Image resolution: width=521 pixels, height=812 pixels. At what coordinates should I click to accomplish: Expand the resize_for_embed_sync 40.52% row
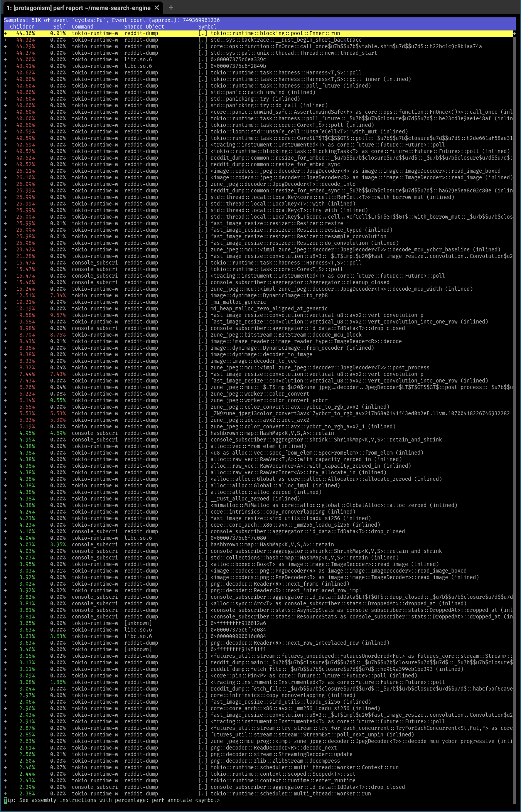pos(5,164)
